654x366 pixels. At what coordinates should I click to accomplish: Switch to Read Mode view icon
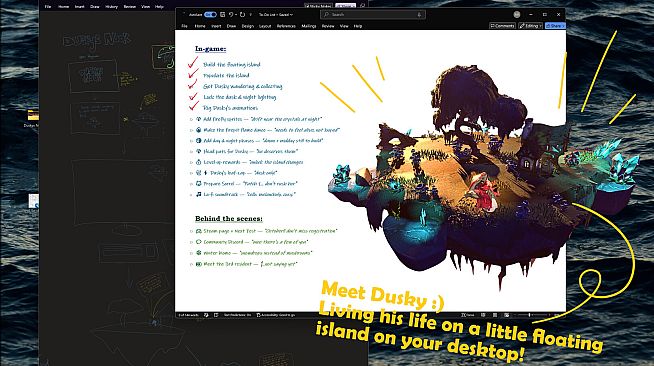(x=483, y=315)
